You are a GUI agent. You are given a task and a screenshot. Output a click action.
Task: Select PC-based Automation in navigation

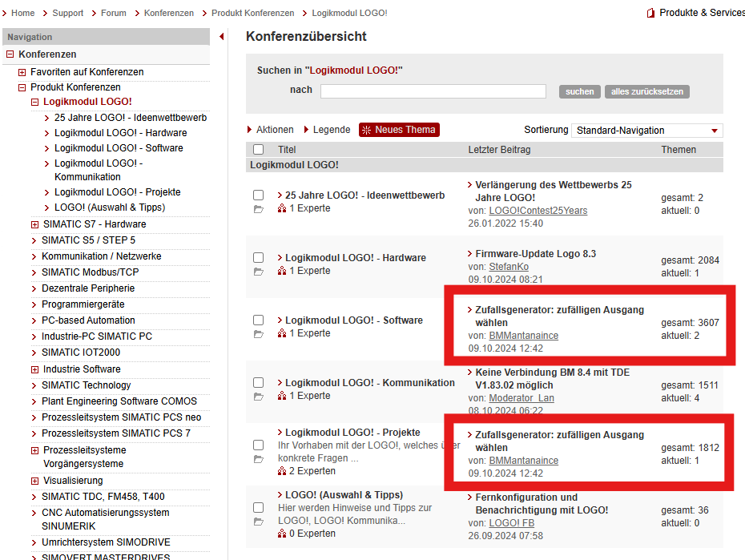(x=88, y=320)
